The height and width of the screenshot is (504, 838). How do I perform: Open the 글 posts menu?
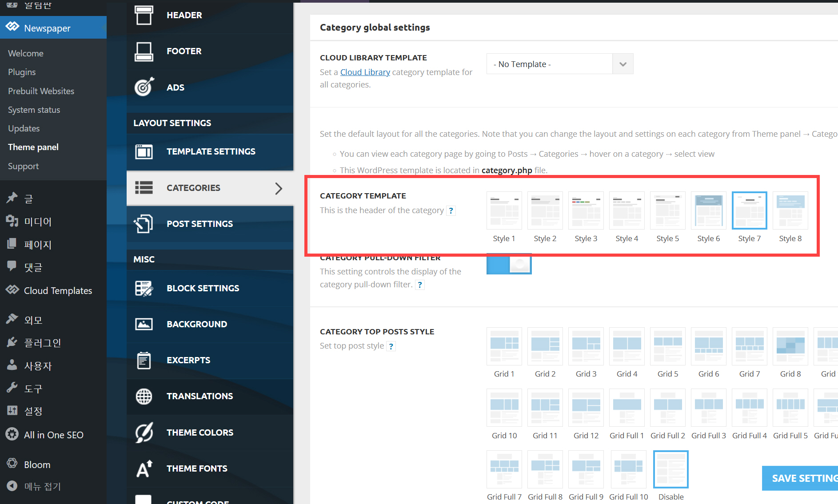[x=28, y=198]
